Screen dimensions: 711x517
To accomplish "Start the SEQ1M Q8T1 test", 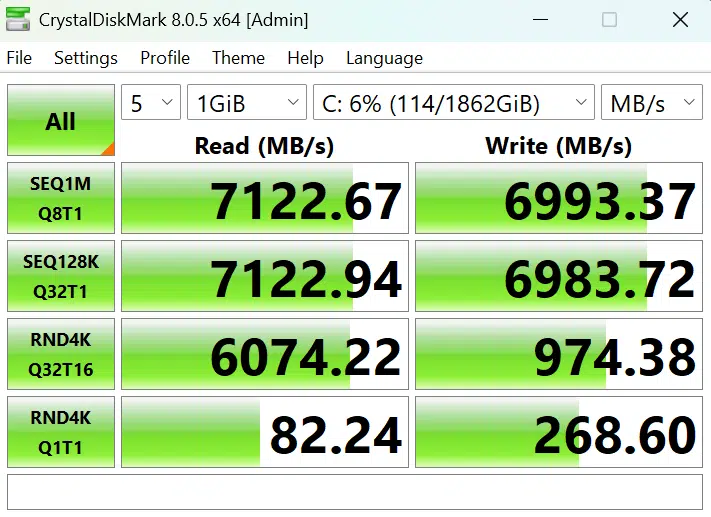I will [61, 198].
